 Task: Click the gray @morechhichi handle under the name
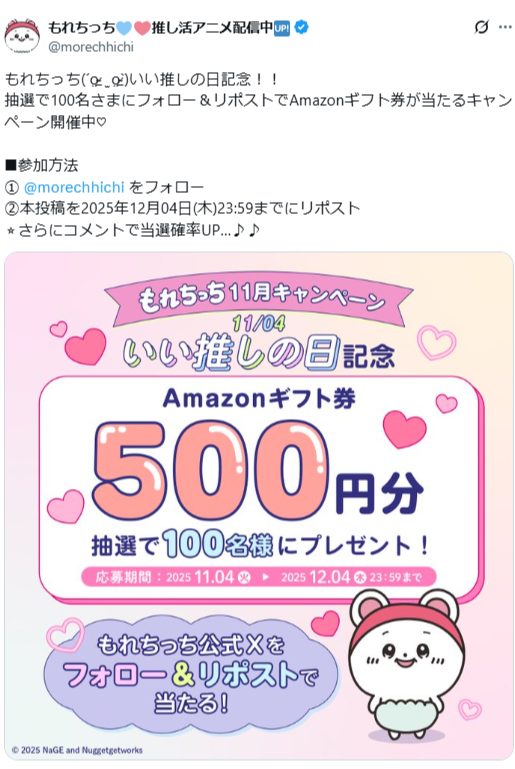(x=90, y=47)
